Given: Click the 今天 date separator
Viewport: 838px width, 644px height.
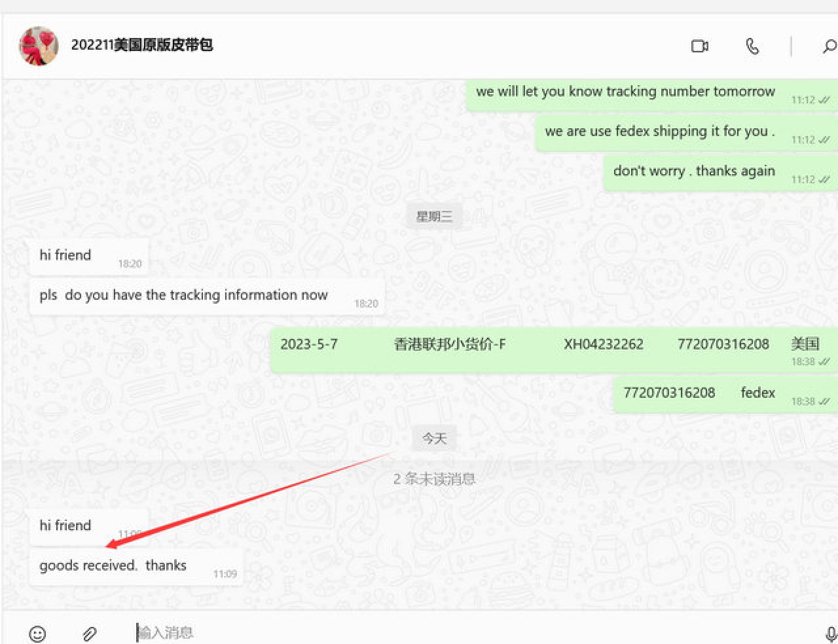Looking at the screenshot, I should click(434, 438).
